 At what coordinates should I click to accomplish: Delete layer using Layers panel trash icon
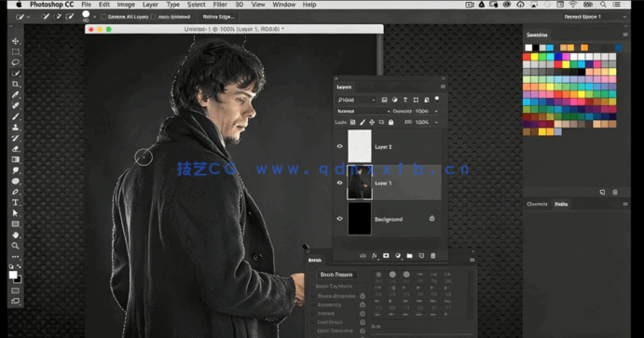click(432, 255)
